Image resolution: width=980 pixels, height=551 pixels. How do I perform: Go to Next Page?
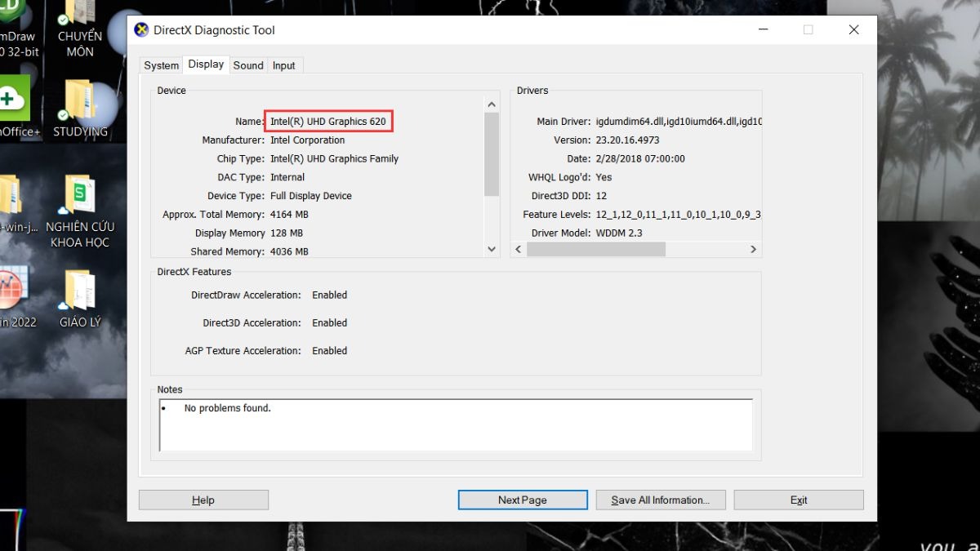coord(523,500)
